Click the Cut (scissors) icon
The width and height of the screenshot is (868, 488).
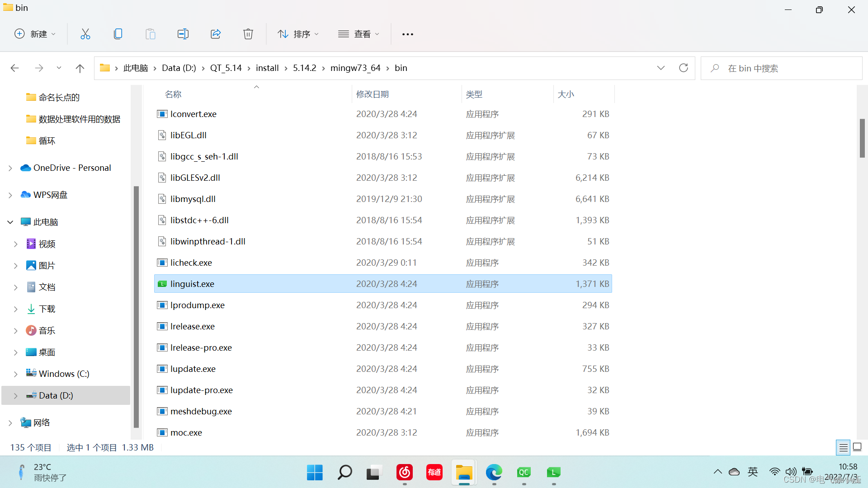(x=85, y=34)
